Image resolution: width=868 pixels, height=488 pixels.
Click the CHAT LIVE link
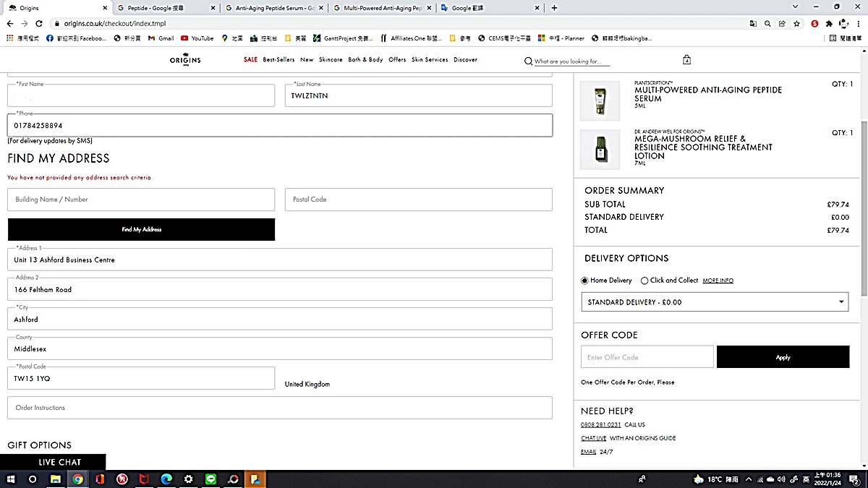593,438
